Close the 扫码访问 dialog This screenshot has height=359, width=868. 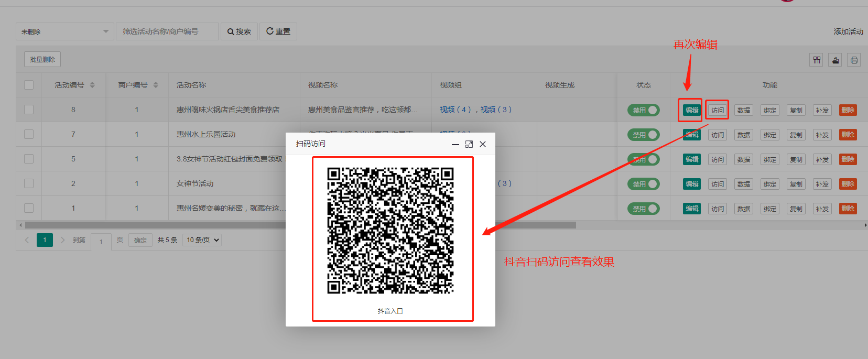coord(483,144)
